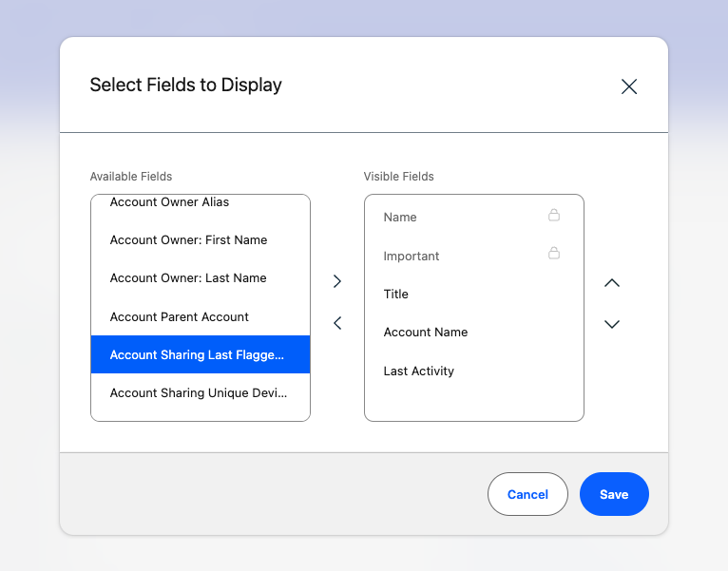Move selected field to Visible Fields
728x571 pixels.
[337, 281]
